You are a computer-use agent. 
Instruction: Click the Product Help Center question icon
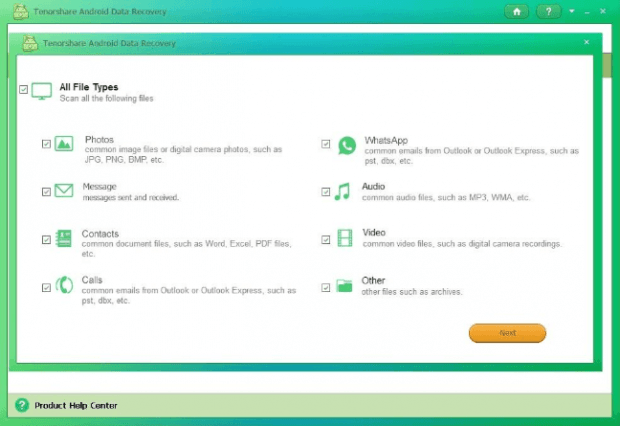[22, 405]
